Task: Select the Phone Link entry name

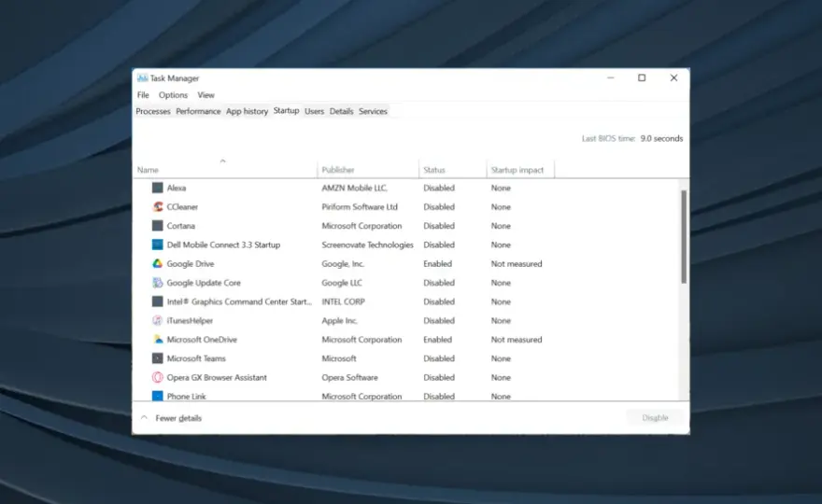Action: [186, 396]
